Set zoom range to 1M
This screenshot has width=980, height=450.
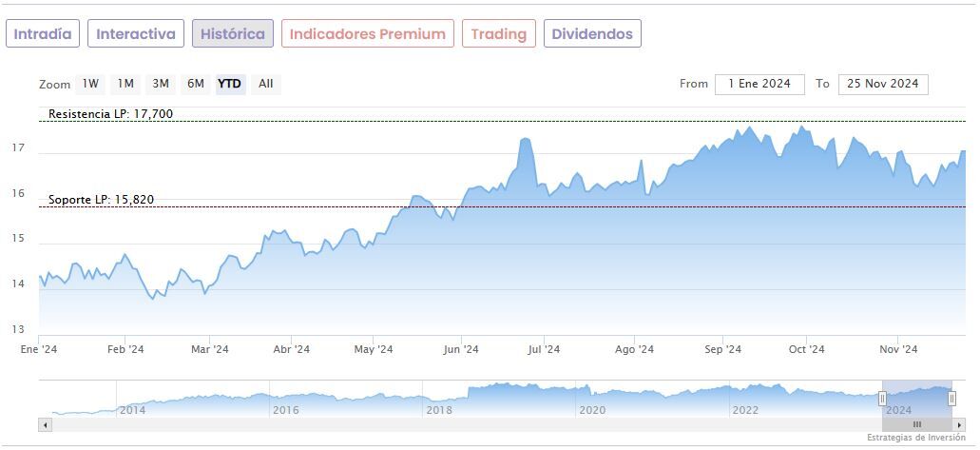pos(125,84)
